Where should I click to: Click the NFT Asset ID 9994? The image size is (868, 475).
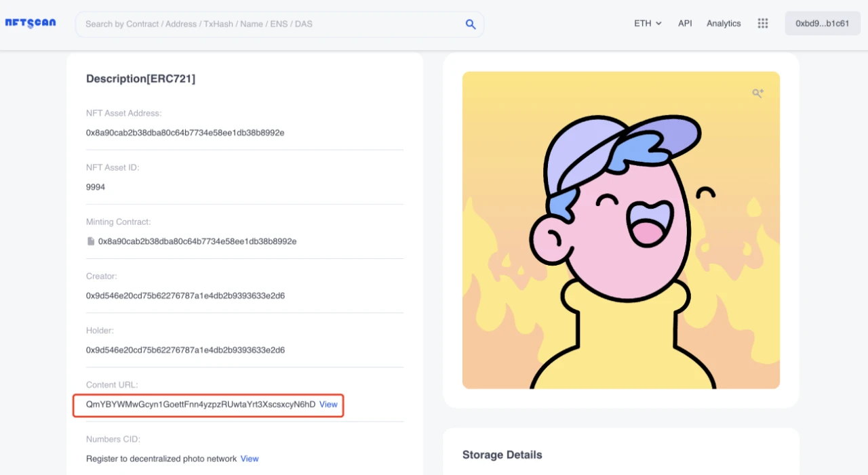tap(96, 187)
